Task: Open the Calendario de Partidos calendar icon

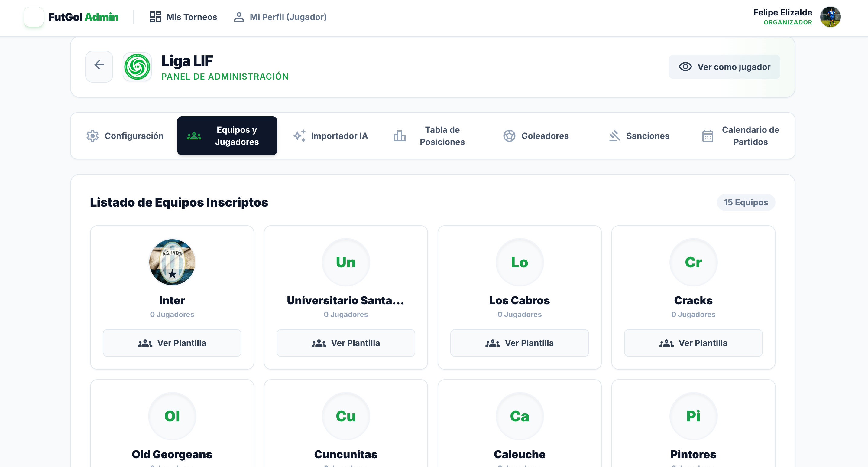Action: coord(708,136)
